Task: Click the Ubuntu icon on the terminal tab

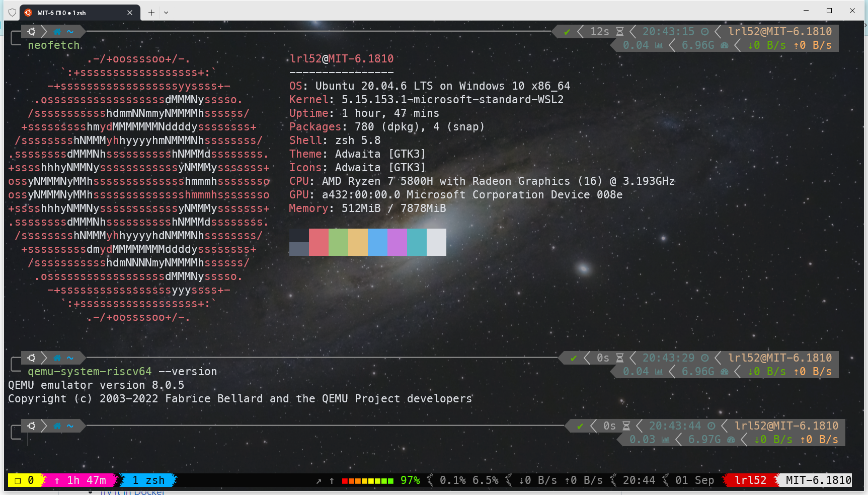Action: [28, 13]
